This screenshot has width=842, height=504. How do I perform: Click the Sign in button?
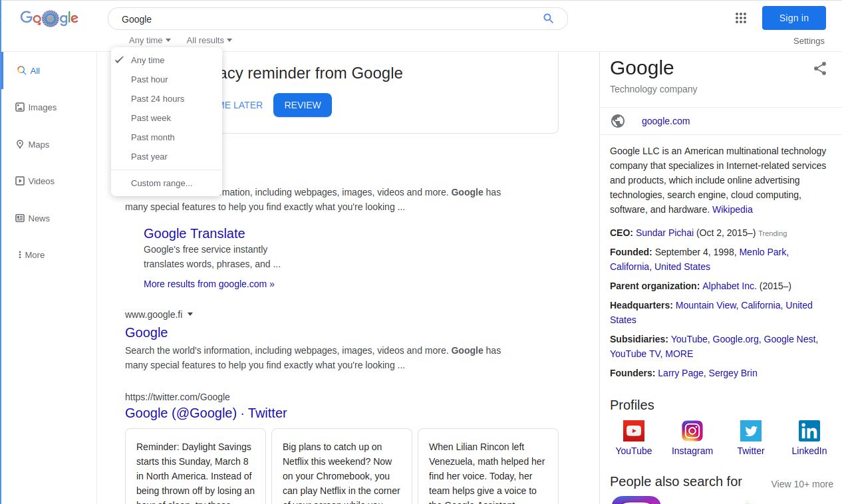(794, 18)
